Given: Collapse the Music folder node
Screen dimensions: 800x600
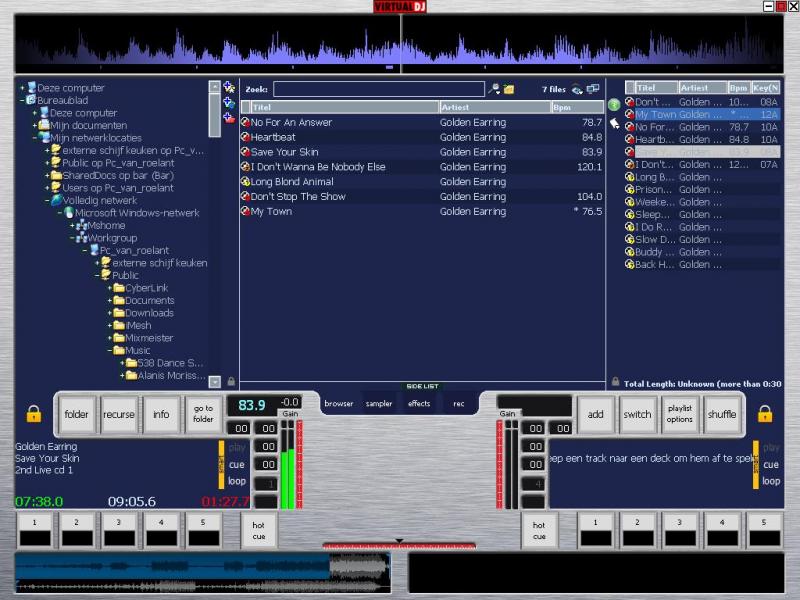Looking at the screenshot, I should (110, 351).
